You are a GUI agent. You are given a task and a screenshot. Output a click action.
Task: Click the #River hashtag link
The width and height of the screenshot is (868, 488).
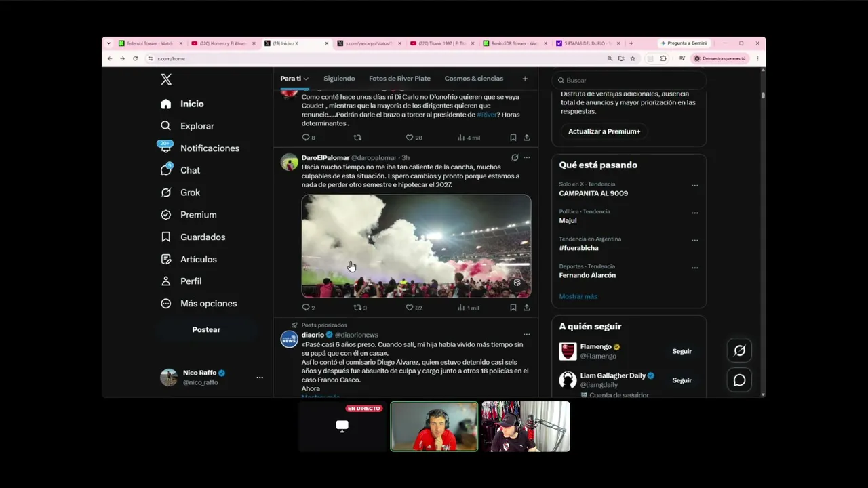pos(487,115)
